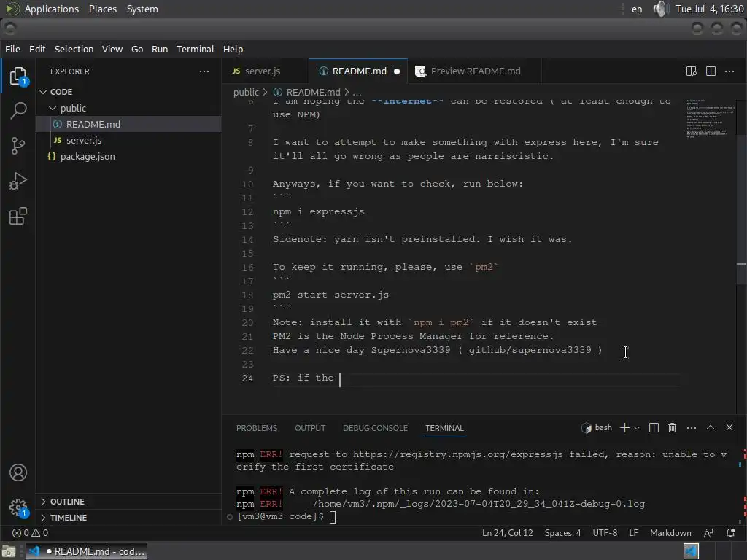Switch to the PROBLEMS panel tab
This screenshot has width=747, height=560.
tap(257, 428)
